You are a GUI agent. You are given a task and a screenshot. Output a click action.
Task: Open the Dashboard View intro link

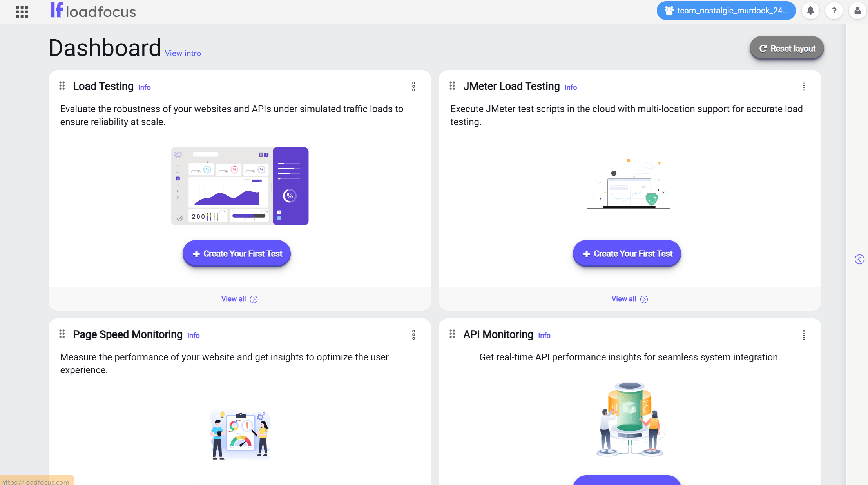click(183, 53)
